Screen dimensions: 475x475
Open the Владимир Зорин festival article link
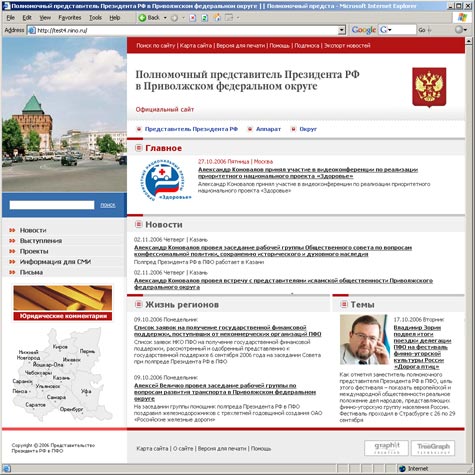click(x=422, y=347)
